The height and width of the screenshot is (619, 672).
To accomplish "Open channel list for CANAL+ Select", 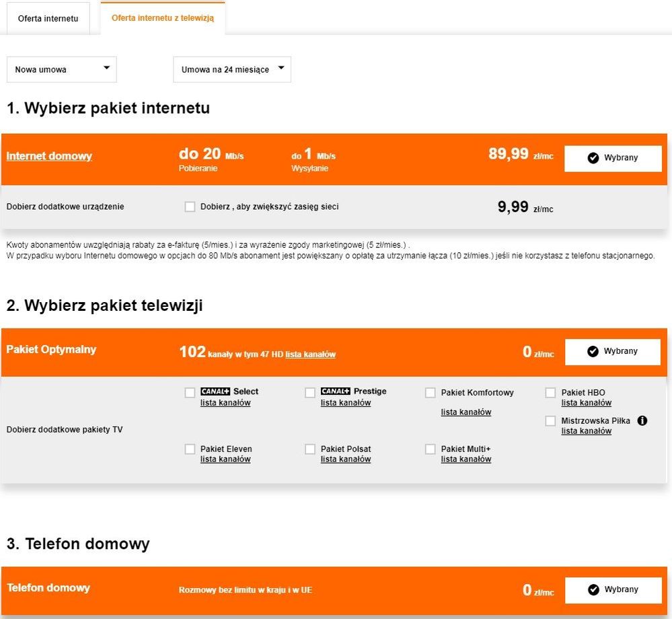I will 225,403.
